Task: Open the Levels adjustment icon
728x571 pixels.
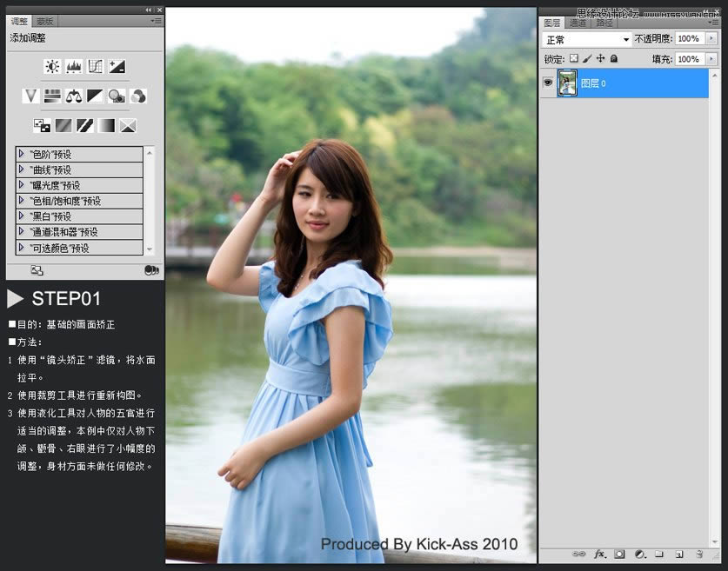Action: [x=74, y=66]
